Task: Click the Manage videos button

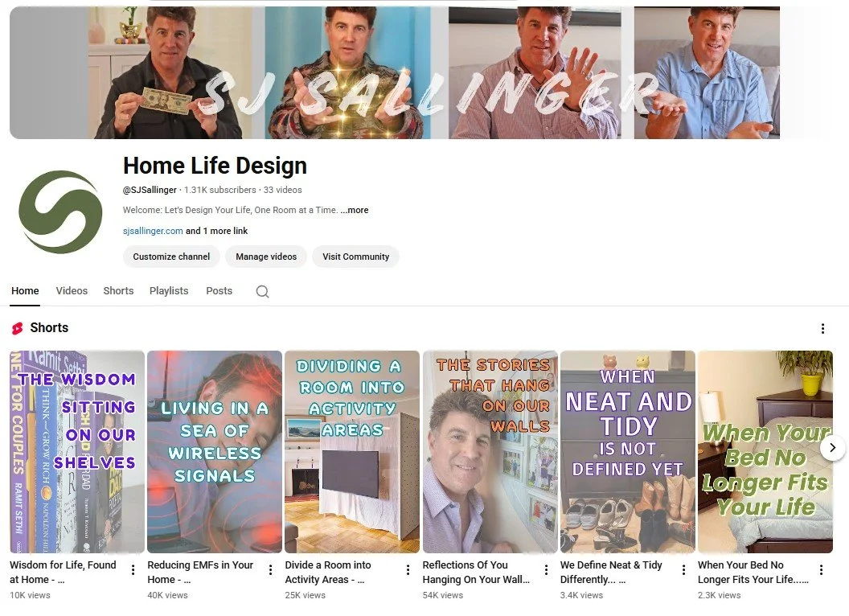Action: coord(266,257)
